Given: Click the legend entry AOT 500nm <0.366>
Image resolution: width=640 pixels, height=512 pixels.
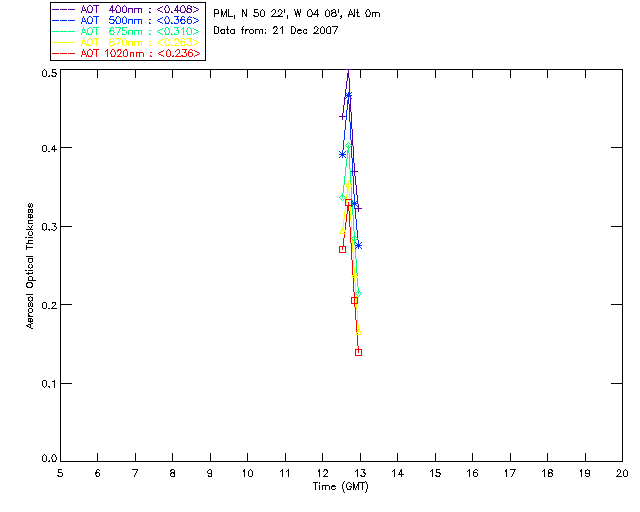Looking at the screenshot, I should coord(127,20).
